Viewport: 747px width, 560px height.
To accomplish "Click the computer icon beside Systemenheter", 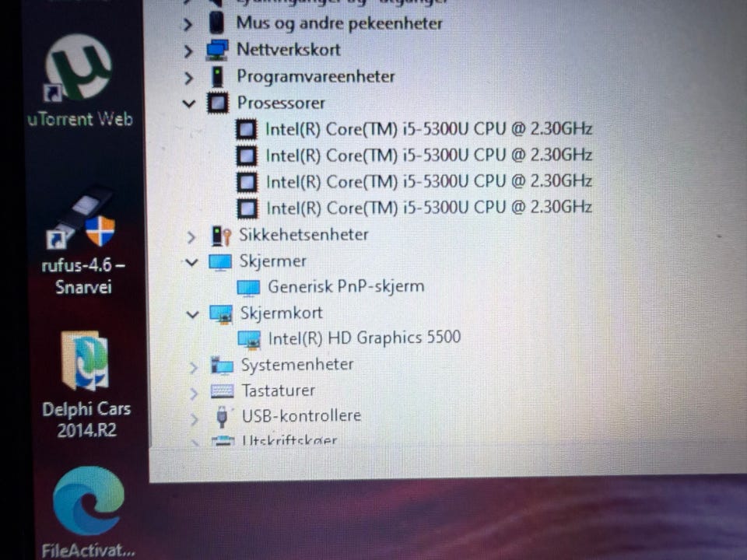I will pyautogui.click(x=222, y=366).
